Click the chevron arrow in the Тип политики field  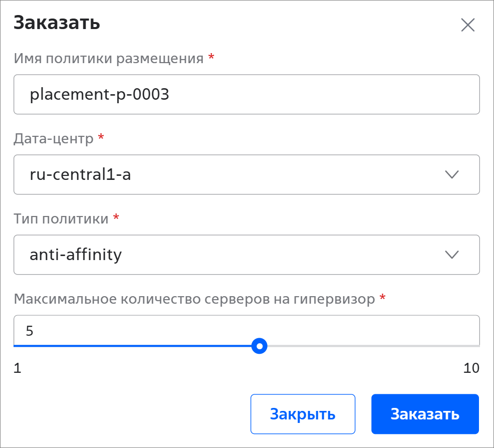click(452, 255)
